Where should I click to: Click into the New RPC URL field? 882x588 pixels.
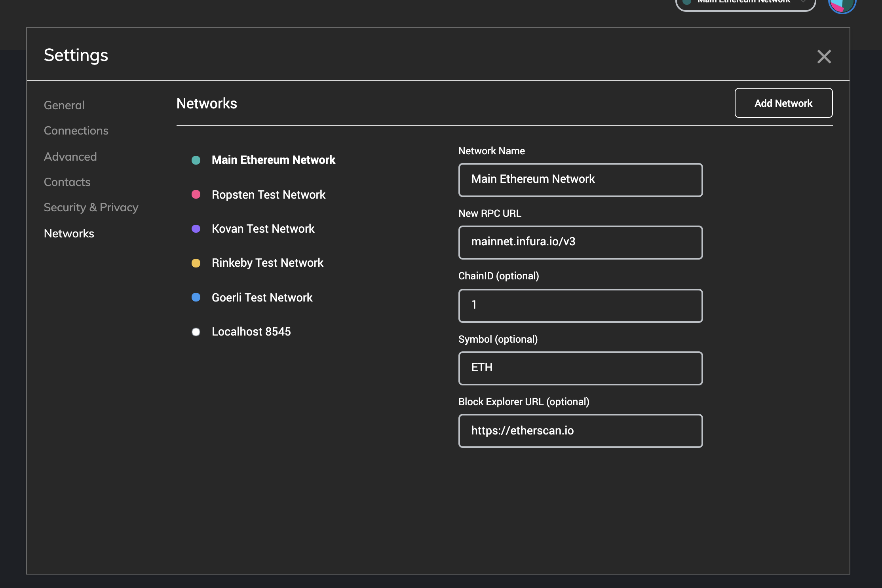point(580,242)
